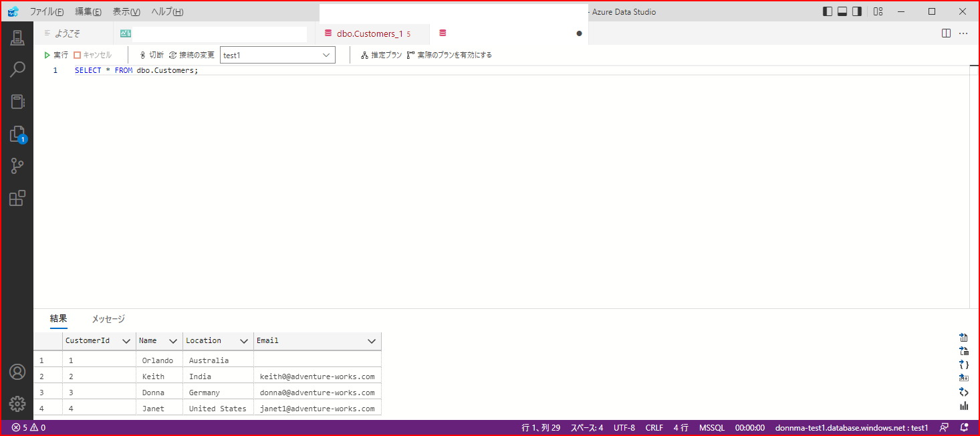
Task: Open the Accounts icon in activity bar
Action: pyautogui.click(x=17, y=372)
